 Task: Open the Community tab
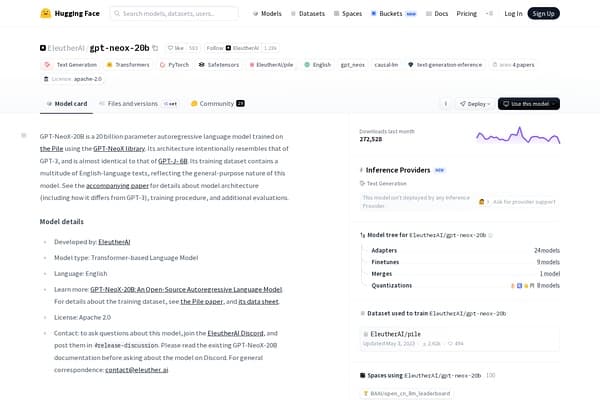[217, 104]
